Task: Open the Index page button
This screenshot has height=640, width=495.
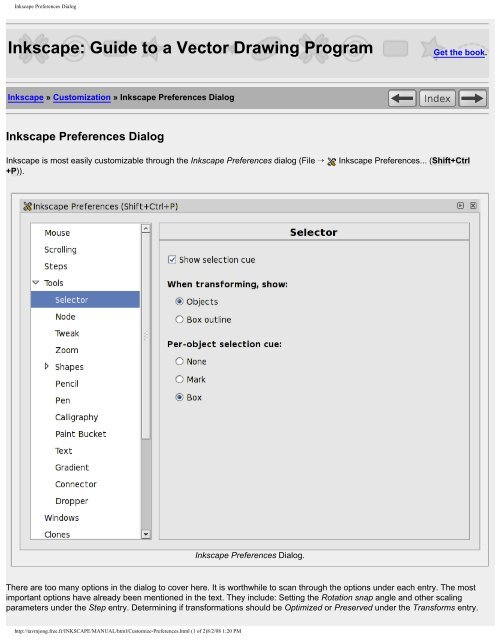Action: click(437, 98)
